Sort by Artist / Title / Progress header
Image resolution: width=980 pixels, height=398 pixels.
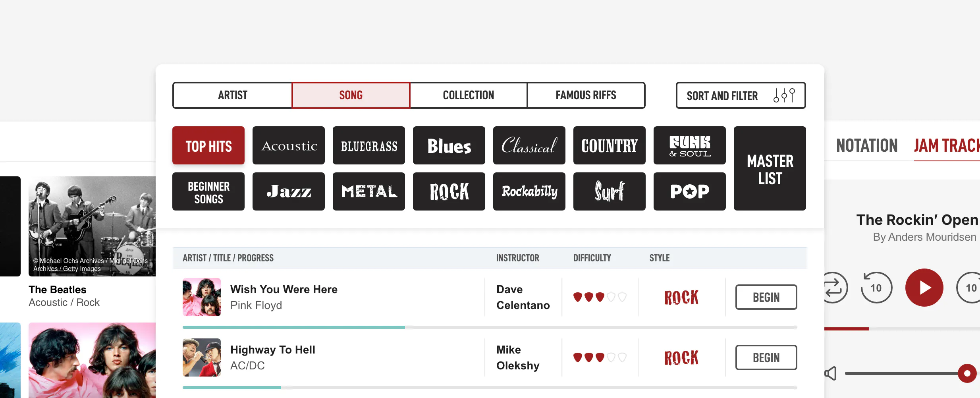(x=228, y=258)
